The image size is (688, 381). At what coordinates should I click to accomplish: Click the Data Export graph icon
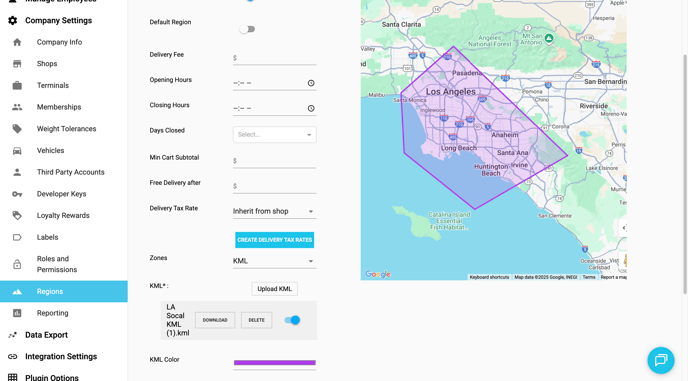(13, 335)
